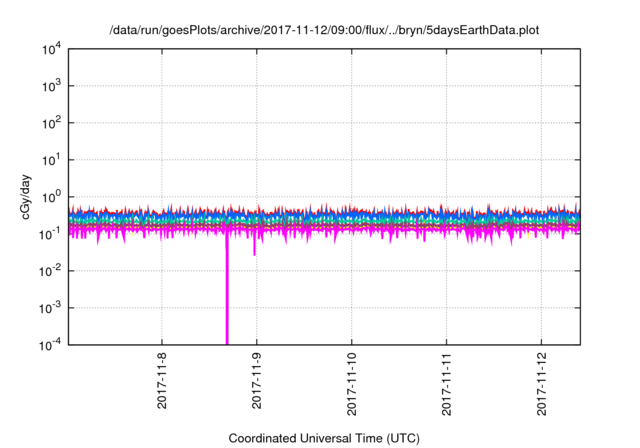The image size is (640, 448).
Task: Click the 2017-11-9 date tick label
Action: click(x=257, y=381)
